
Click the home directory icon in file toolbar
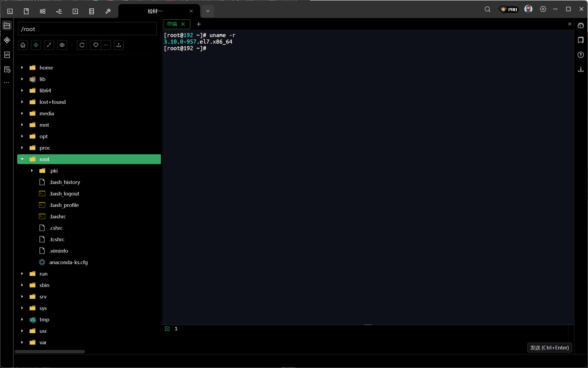(23, 45)
